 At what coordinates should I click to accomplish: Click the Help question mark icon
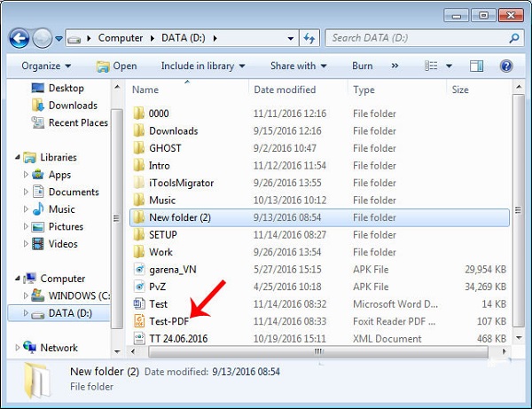point(506,66)
